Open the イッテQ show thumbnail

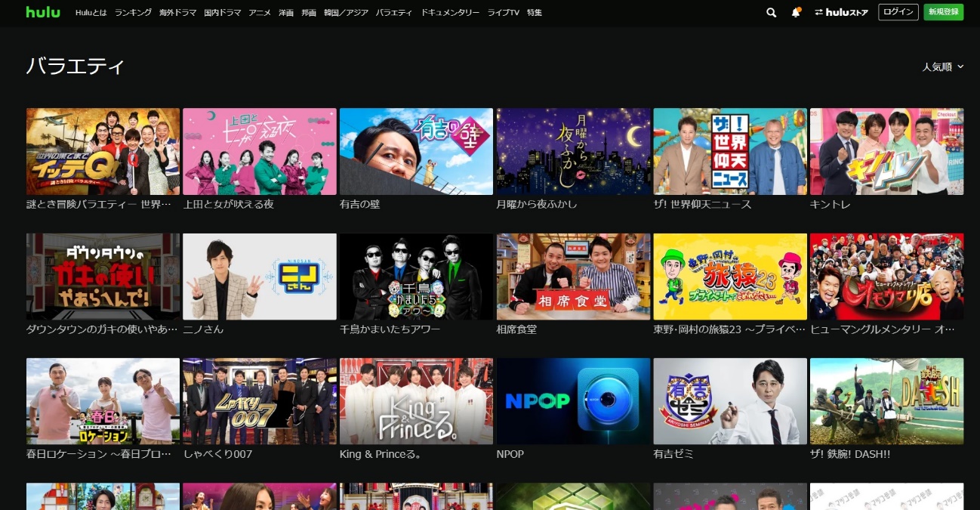(103, 151)
